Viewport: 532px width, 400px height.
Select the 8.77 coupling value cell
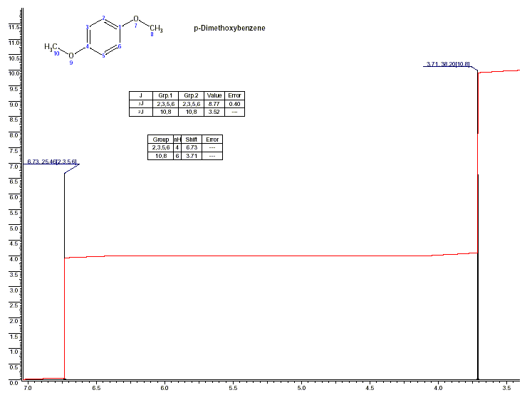pos(214,104)
